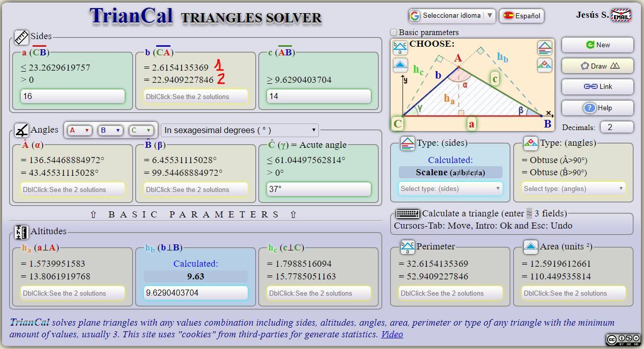This screenshot has width=644, height=349.
Task: Click the Creative Commons license badge
Action: pos(623,339)
